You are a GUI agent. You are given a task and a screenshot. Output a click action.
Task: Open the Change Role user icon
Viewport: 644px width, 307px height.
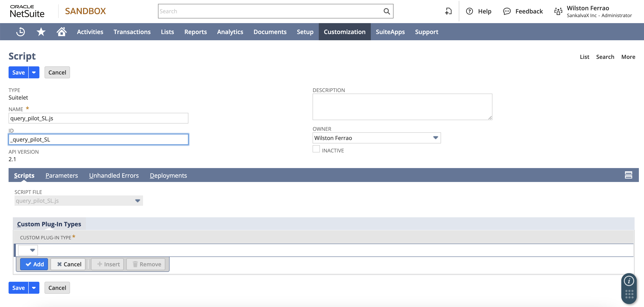click(x=558, y=11)
